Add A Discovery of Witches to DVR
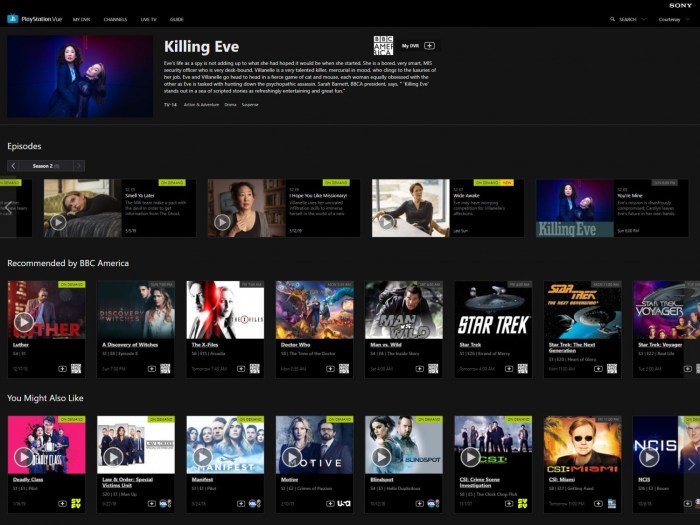700x525 pixels. pyautogui.click(x=152, y=369)
